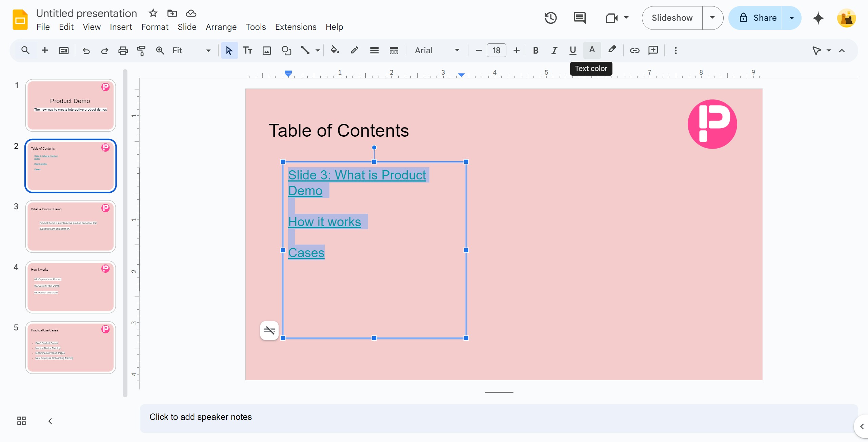This screenshot has height=443, width=868.
Task: Show all comments panel
Action: (580, 18)
